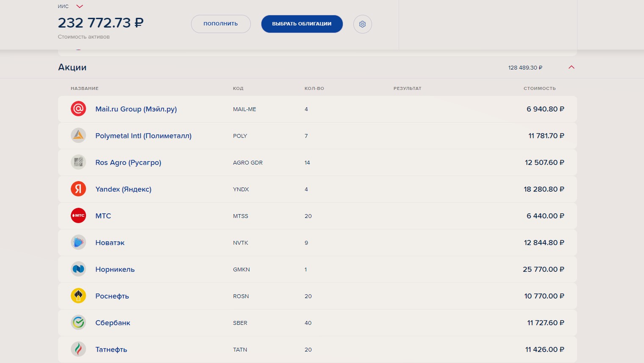Click the quantity 14 in Ros Agro row
The width and height of the screenshot is (644, 363).
(307, 162)
